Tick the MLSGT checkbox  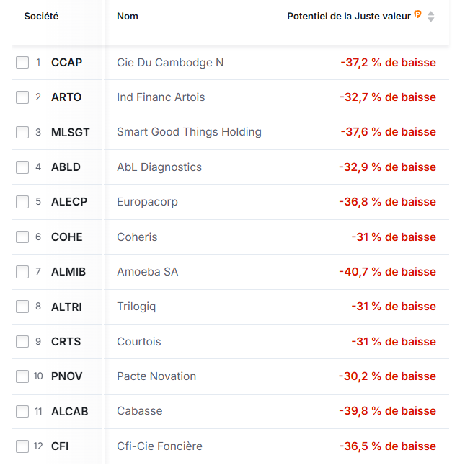[x=22, y=132]
